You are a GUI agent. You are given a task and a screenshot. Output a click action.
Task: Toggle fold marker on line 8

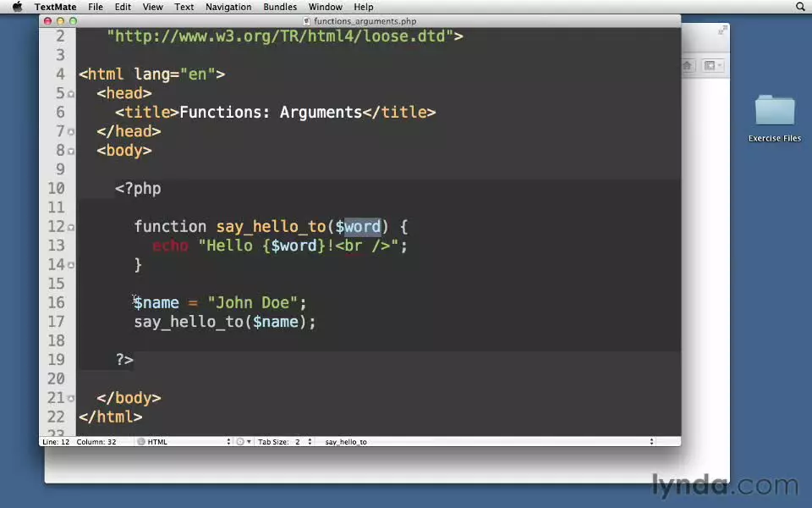click(71, 151)
